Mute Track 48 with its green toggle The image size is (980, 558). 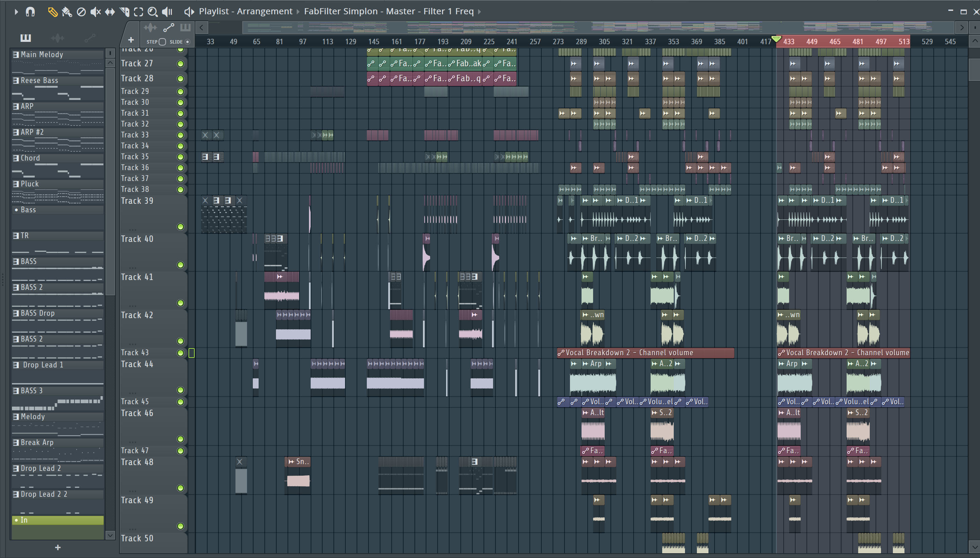point(180,488)
